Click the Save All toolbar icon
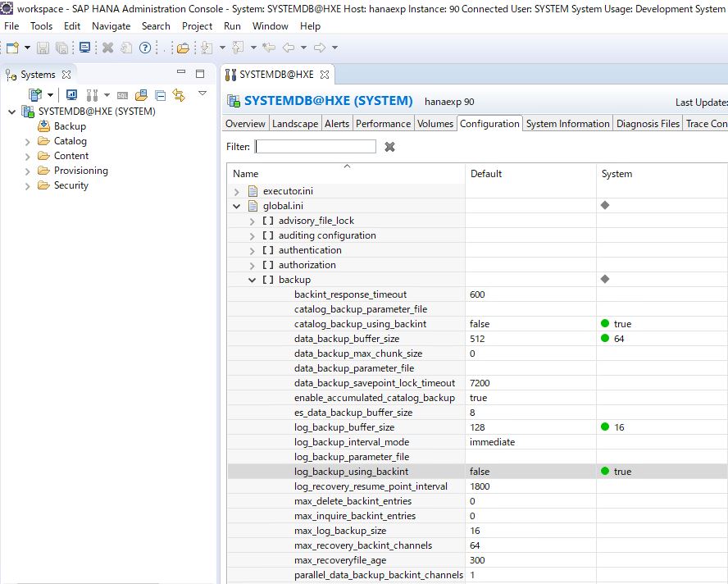The height and width of the screenshot is (584, 728). (61, 48)
